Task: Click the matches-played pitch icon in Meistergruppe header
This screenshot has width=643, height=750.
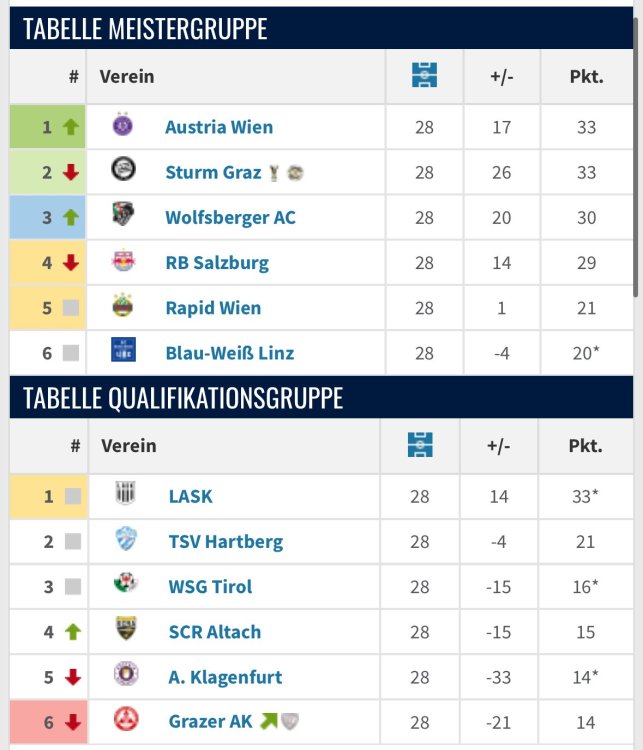Action: coord(424,76)
